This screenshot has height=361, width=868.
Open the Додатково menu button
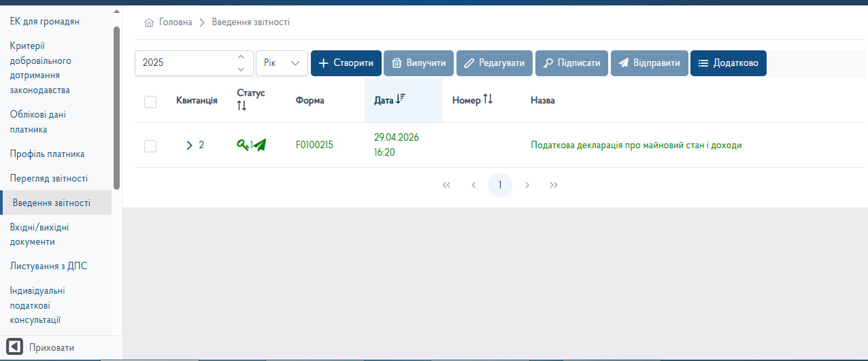click(x=729, y=63)
